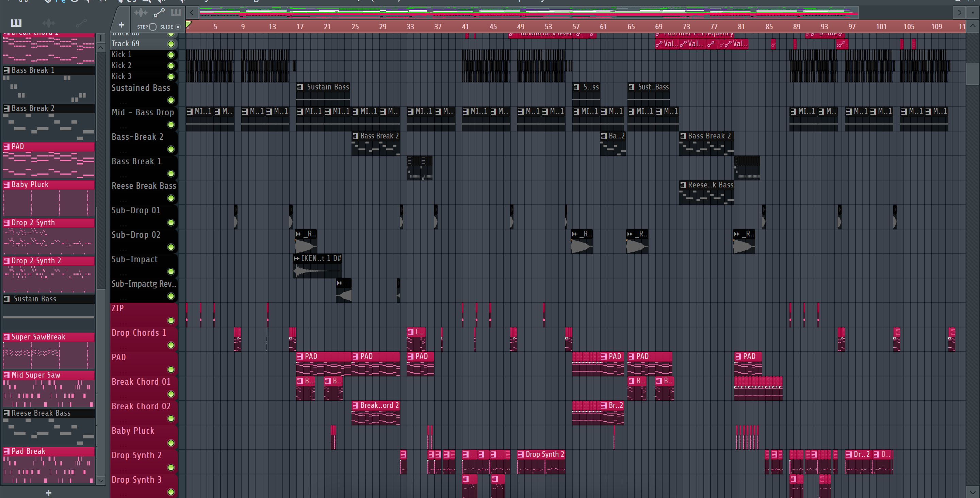Select IKEN..t 1 D# audio clip

[x=317, y=266]
